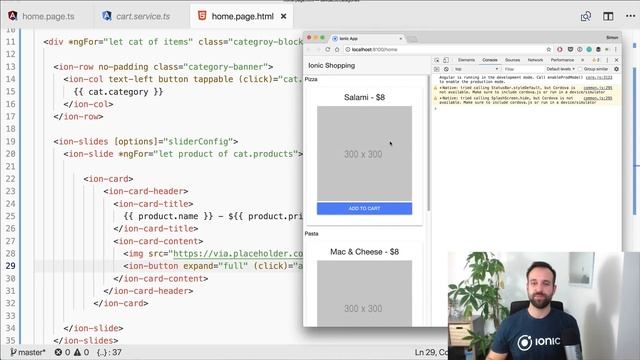Show more DevTools tabs chevron
640x360 pixels.
tap(582, 60)
